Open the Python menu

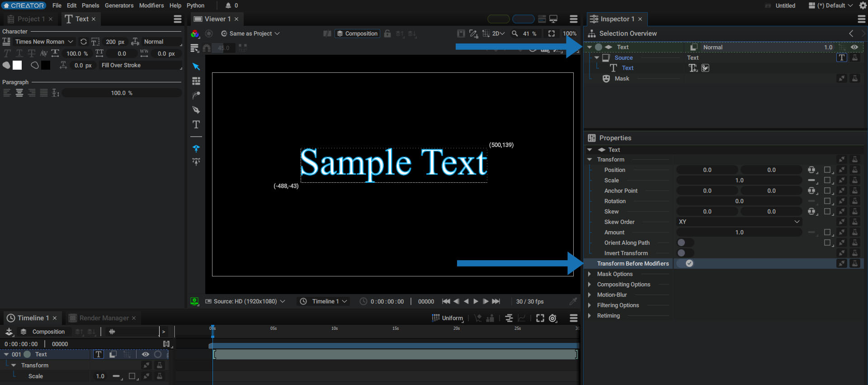pyautogui.click(x=196, y=5)
